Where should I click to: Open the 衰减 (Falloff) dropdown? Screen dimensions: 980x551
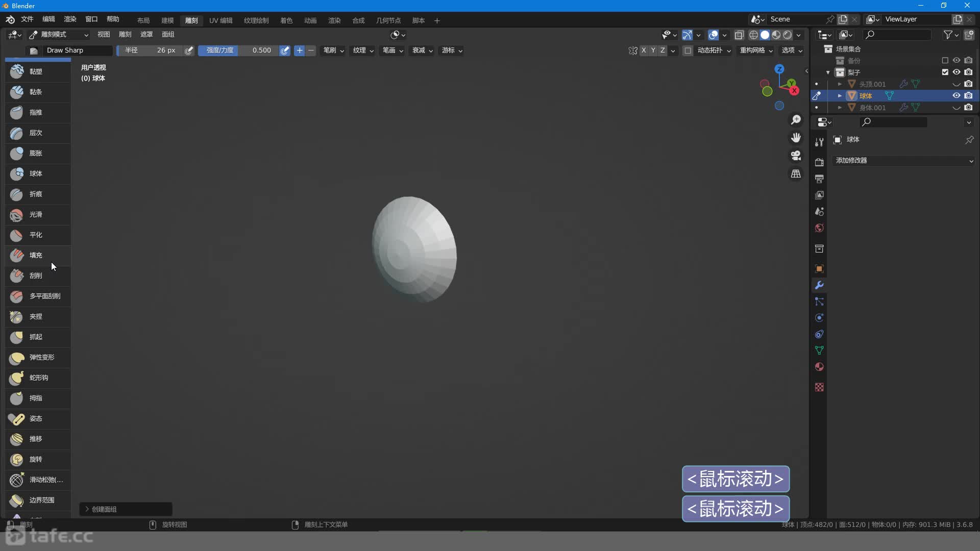pyautogui.click(x=423, y=51)
